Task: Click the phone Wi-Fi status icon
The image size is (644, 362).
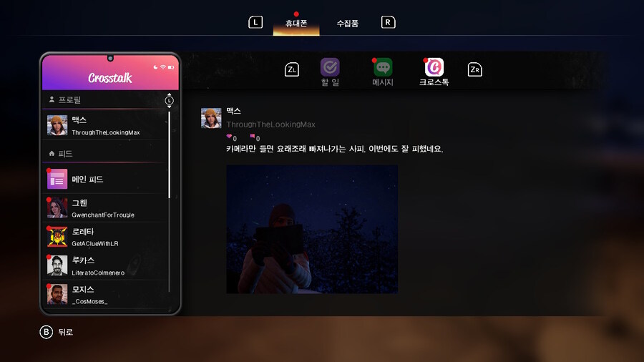Action: (x=163, y=67)
